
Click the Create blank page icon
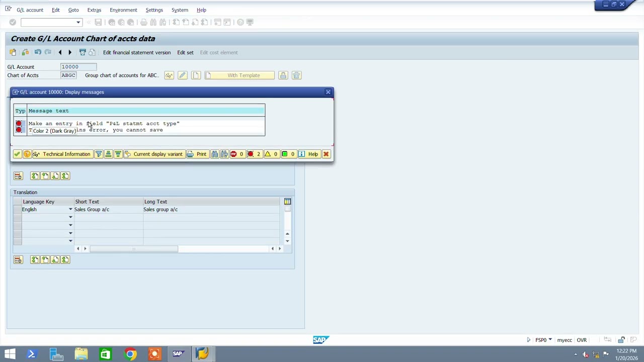(x=196, y=75)
